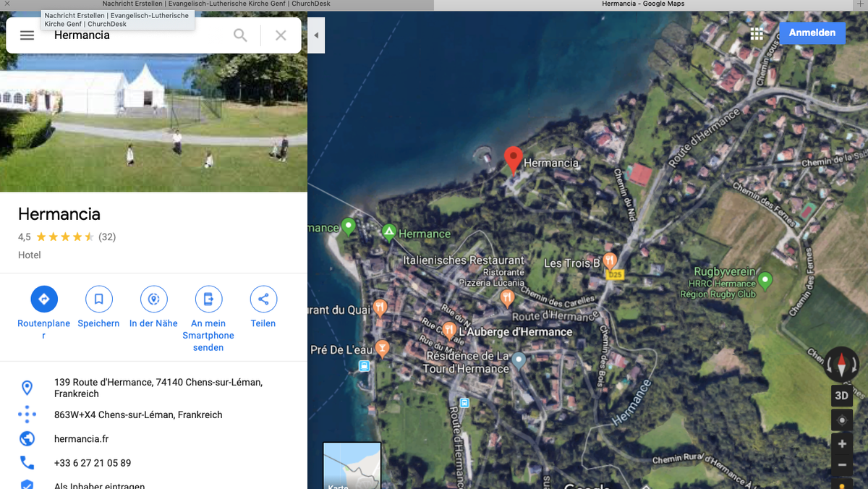Click the bus stop icon below Pré De L'eau
This screenshot has height=489, width=868.
364,366
